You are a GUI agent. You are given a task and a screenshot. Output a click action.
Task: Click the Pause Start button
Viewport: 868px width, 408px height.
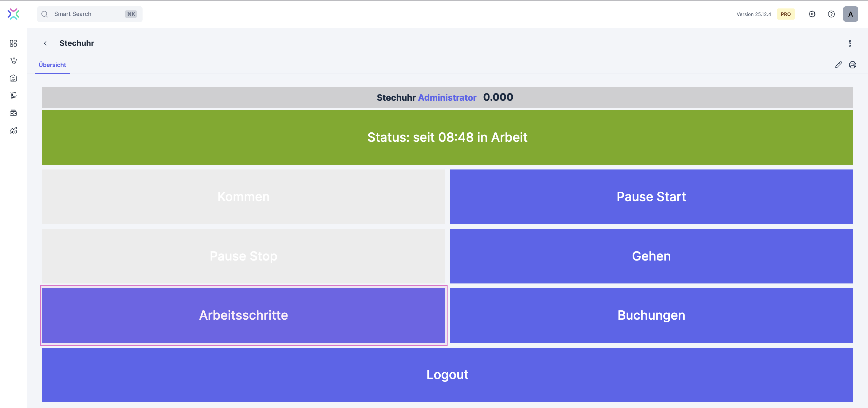click(651, 197)
